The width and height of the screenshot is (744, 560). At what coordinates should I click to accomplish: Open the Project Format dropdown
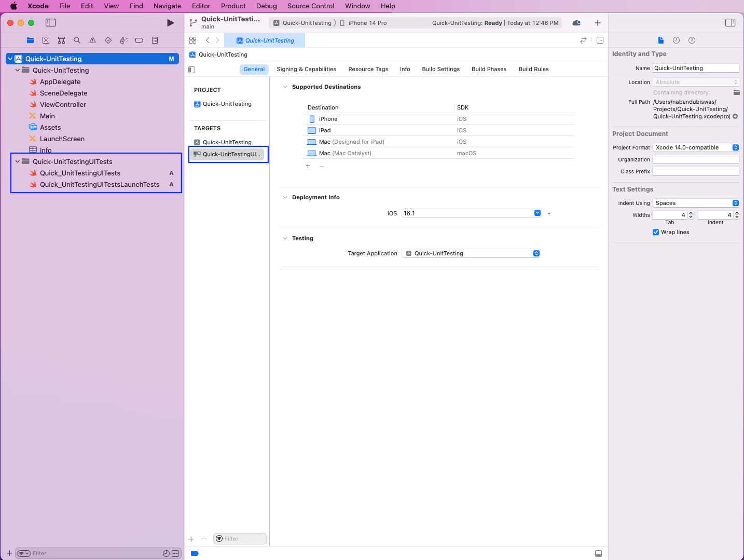click(696, 148)
